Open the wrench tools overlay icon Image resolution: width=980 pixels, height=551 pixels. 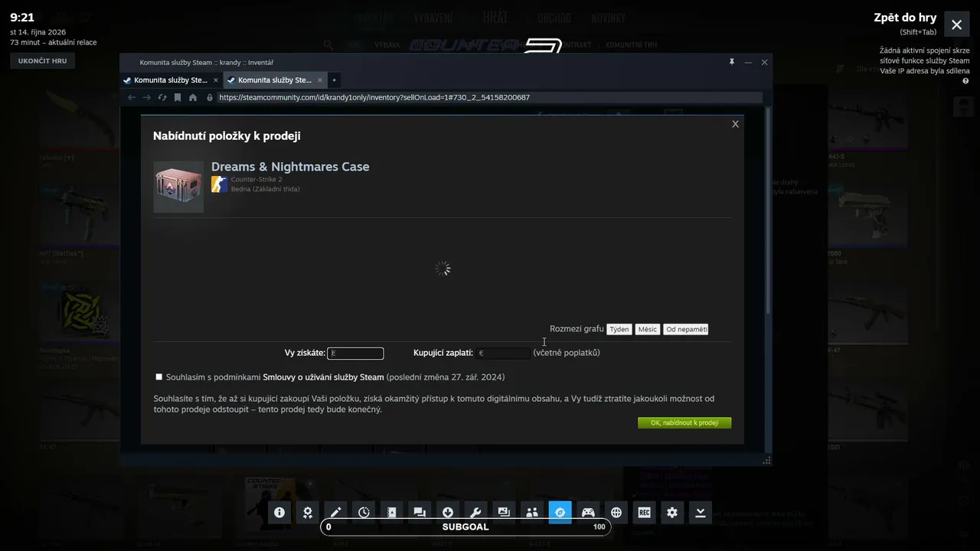475,513
